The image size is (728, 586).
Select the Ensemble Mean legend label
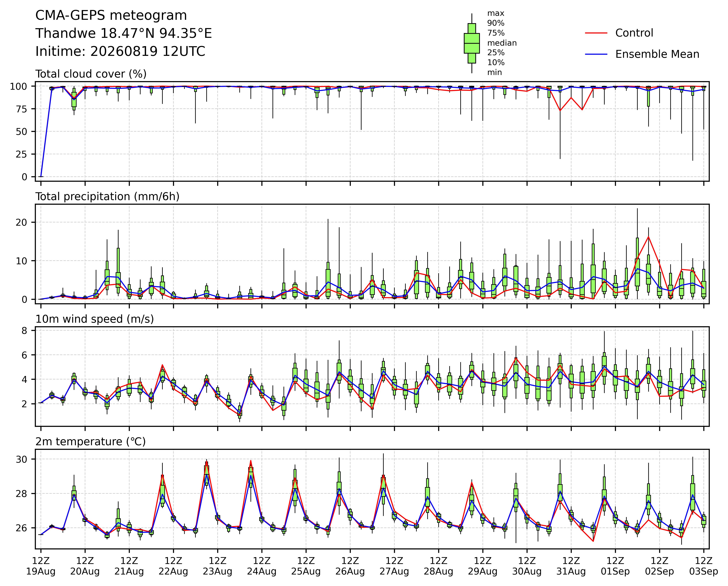pos(657,54)
